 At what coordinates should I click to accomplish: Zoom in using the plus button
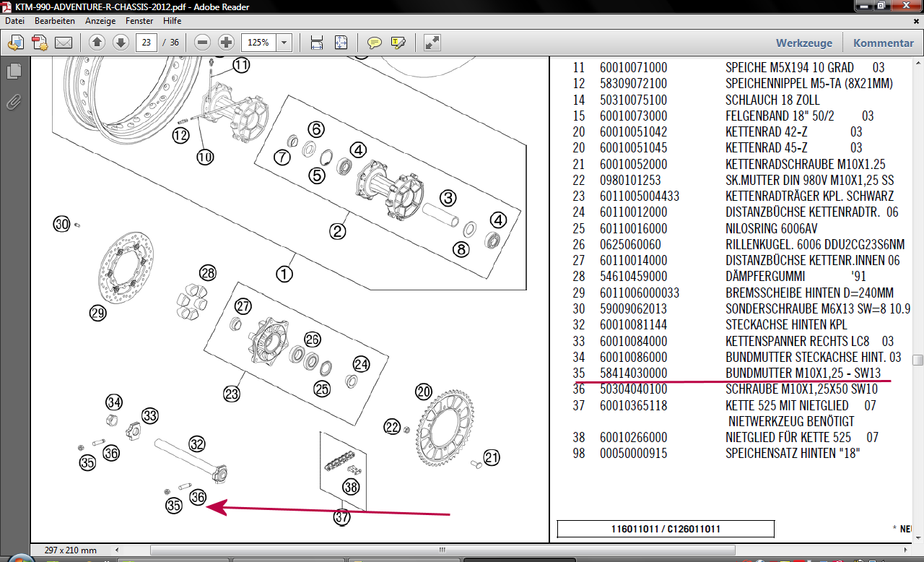click(226, 43)
